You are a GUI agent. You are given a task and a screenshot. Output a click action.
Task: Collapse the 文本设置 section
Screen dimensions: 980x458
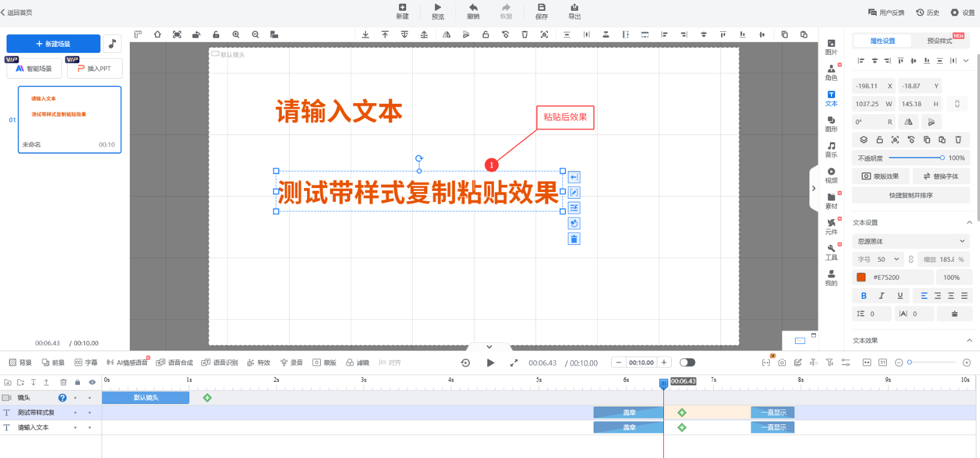coord(969,223)
